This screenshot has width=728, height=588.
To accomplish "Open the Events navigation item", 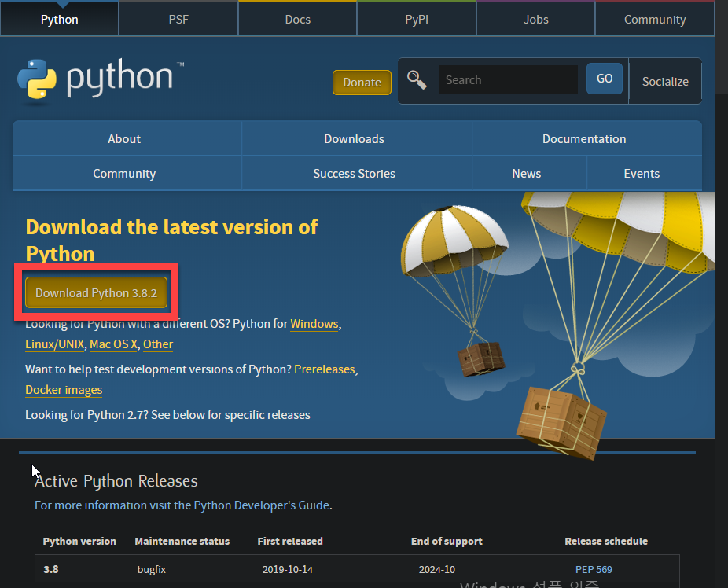I will click(x=642, y=173).
